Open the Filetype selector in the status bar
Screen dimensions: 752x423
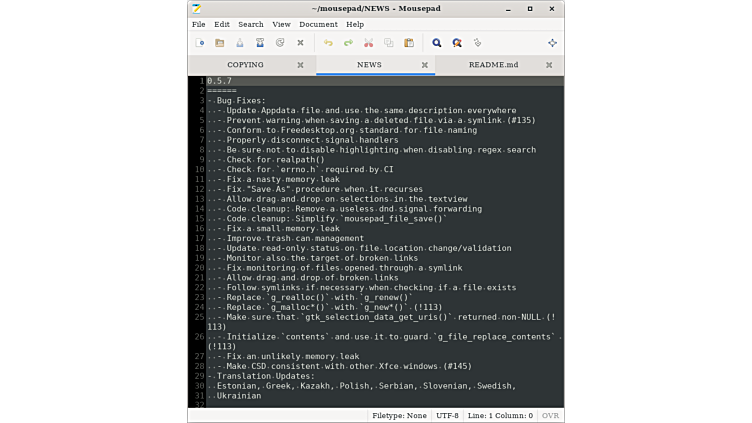pyautogui.click(x=400, y=415)
